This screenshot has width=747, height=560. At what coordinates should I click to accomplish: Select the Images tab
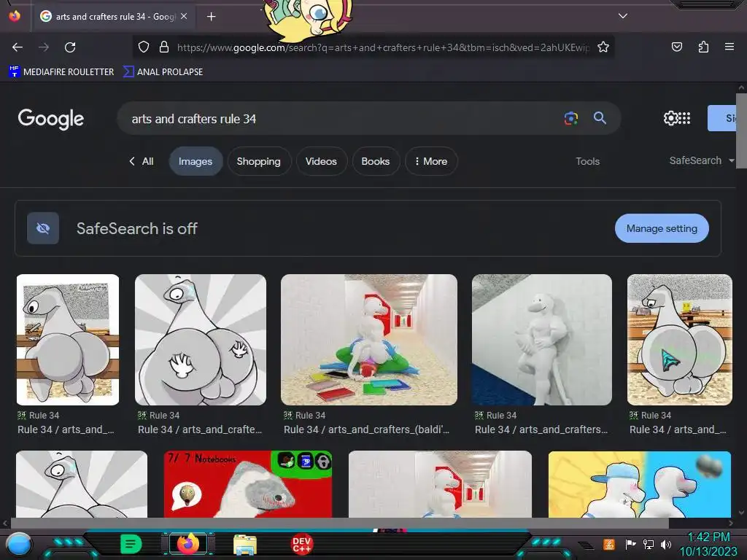tap(196, 161)
